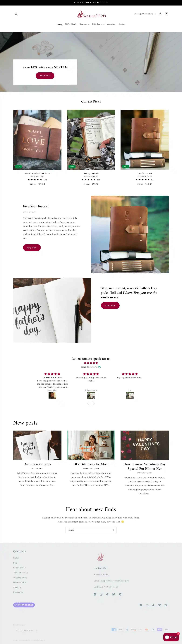
Task: Expand the Seasons menu
Action: (x=85, y=24)
